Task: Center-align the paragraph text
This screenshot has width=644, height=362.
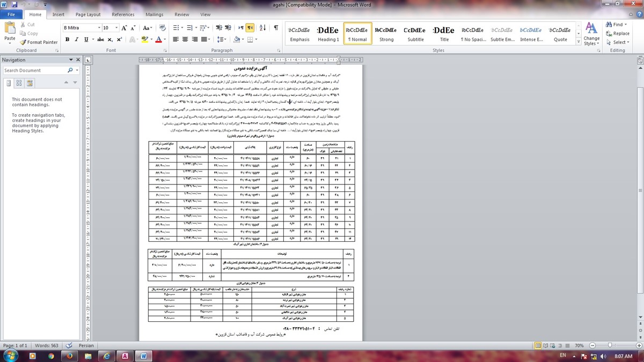Action: (x=186, y=40)
